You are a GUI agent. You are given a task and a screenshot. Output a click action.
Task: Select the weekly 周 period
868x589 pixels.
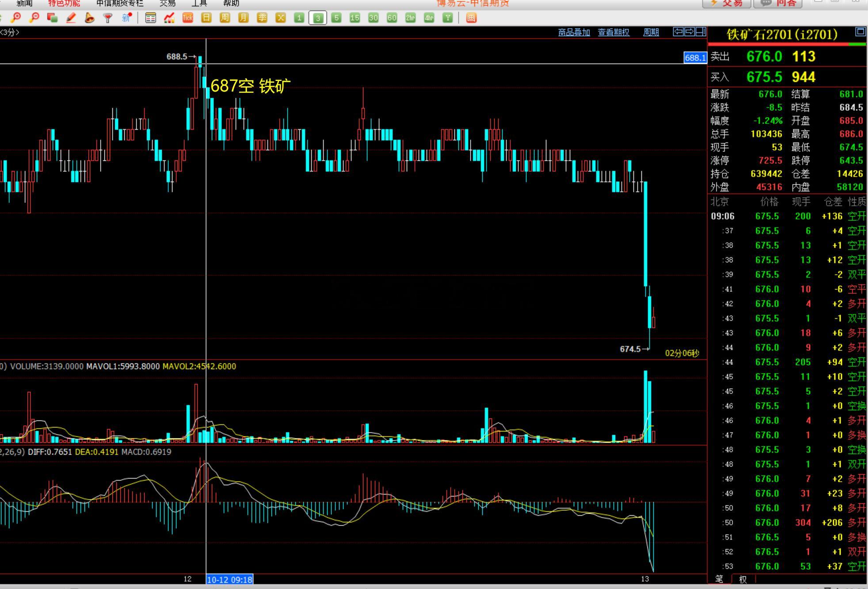click(x=225, y=18)
